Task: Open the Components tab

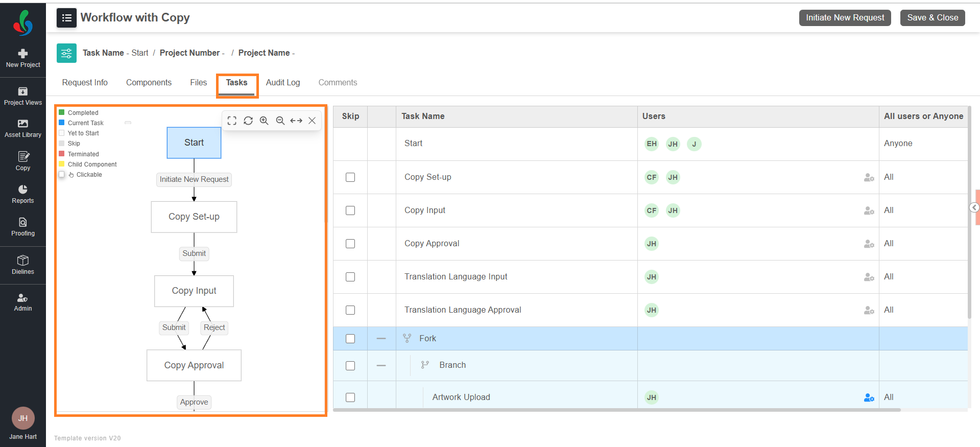Action: pos(149,83)
